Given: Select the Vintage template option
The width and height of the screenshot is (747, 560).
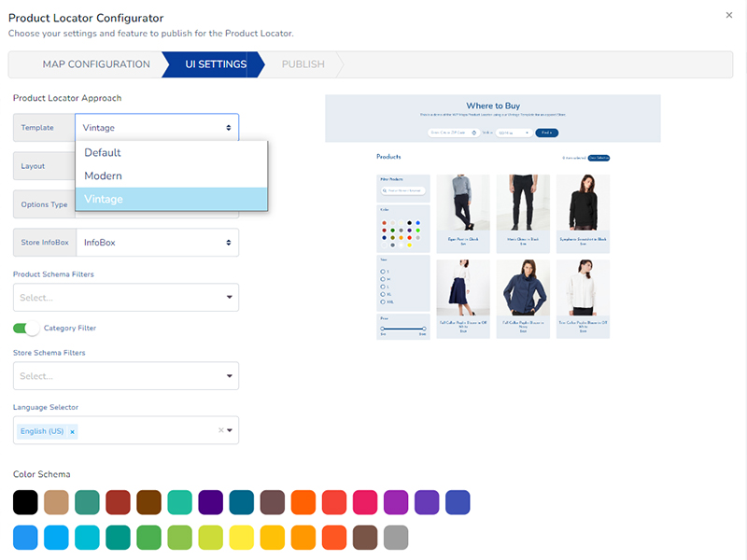Looking at the screenshot, I should tap(172, 199).
